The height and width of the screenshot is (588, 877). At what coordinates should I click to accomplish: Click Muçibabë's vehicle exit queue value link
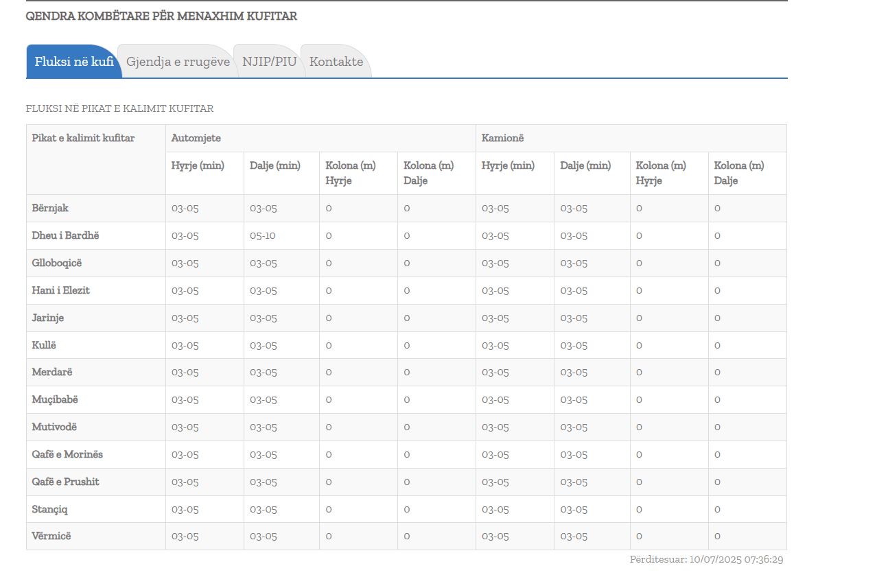click(x=407, y=399)
